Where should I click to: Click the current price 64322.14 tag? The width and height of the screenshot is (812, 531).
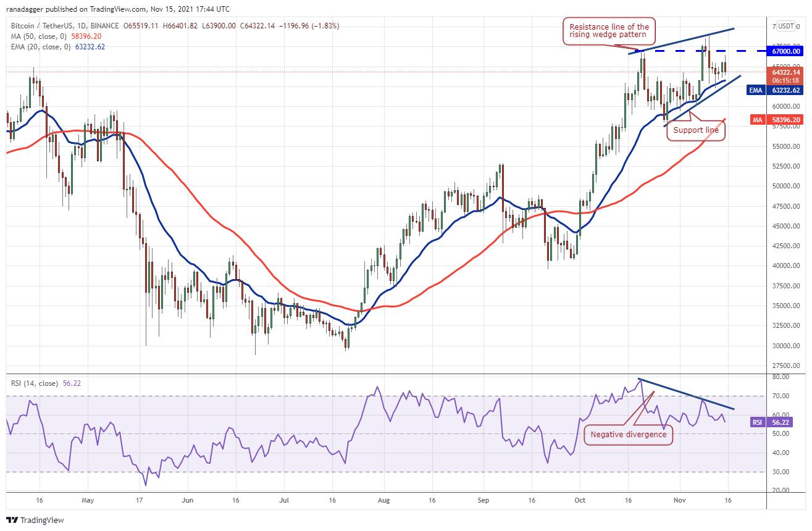[x=785, y=72]
